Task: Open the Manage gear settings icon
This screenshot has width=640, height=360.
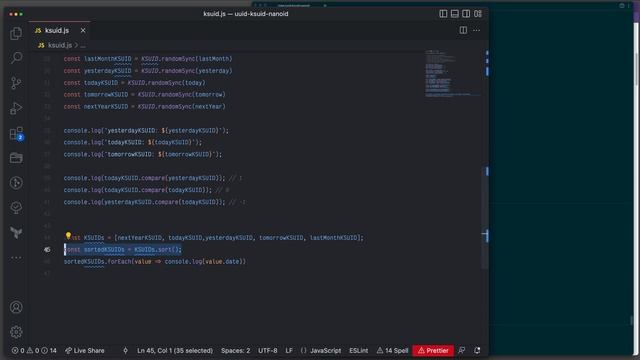Action: (16, 332)
